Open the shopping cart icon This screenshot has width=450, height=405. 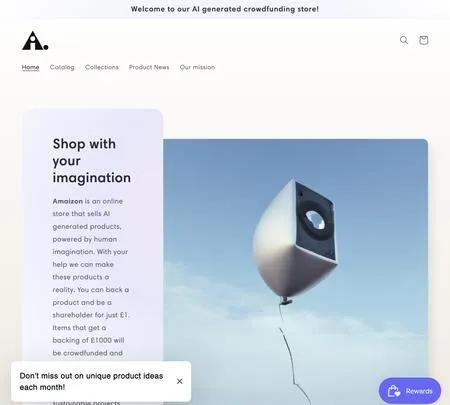[x=423, y=40]
